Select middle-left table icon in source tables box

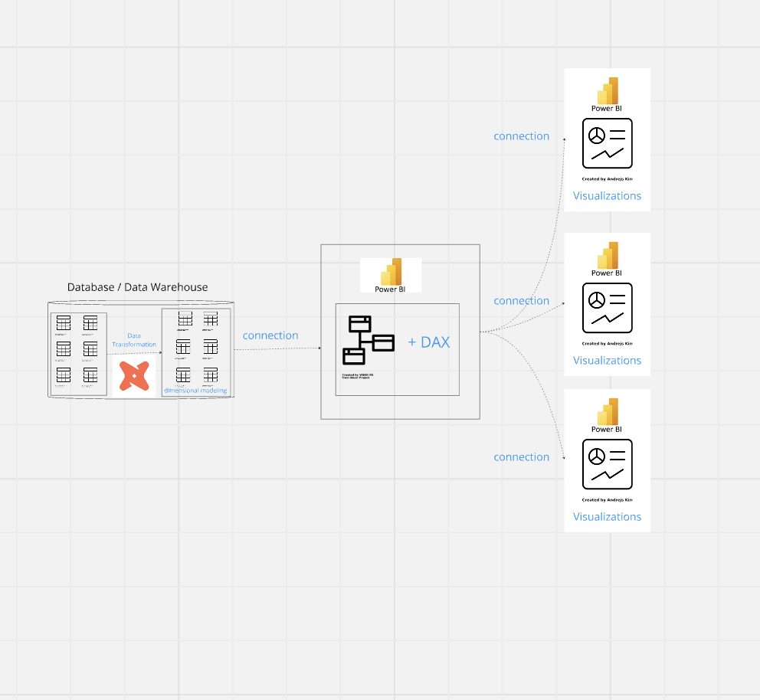[64, 348]
